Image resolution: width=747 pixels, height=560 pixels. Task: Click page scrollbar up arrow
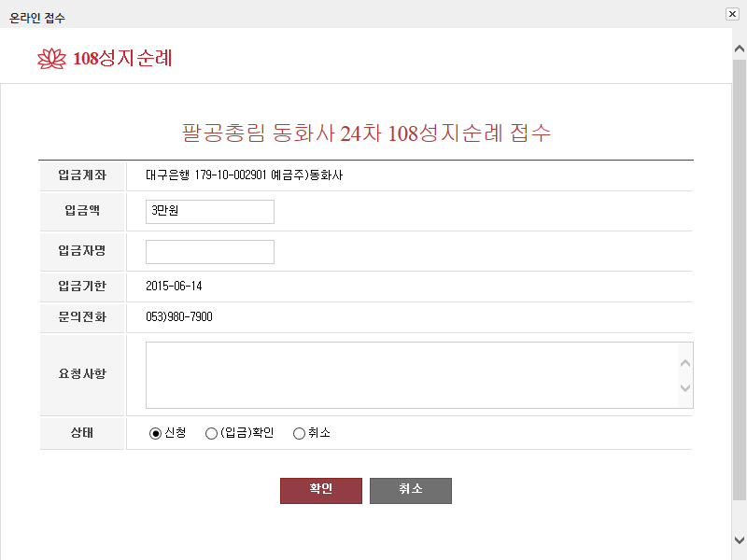tap(740, 49)
